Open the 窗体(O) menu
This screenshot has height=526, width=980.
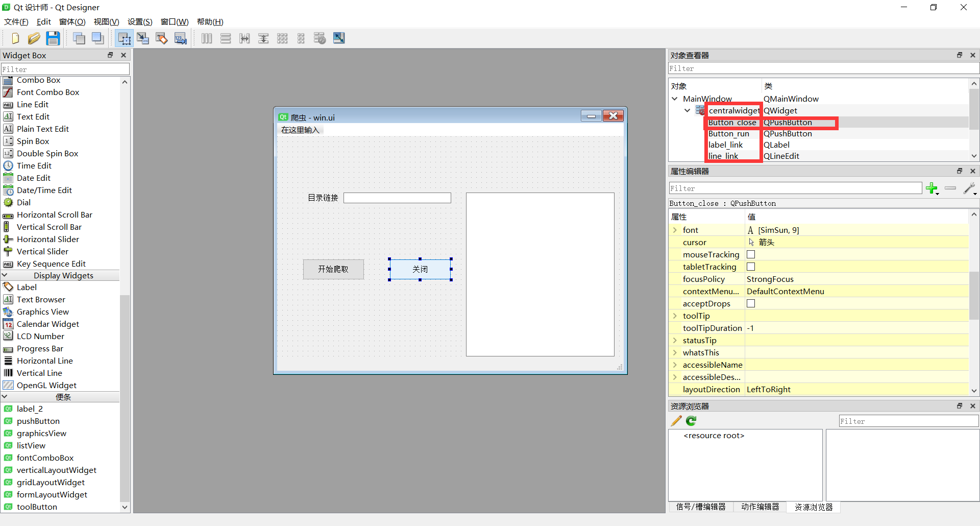click(72, 21)
